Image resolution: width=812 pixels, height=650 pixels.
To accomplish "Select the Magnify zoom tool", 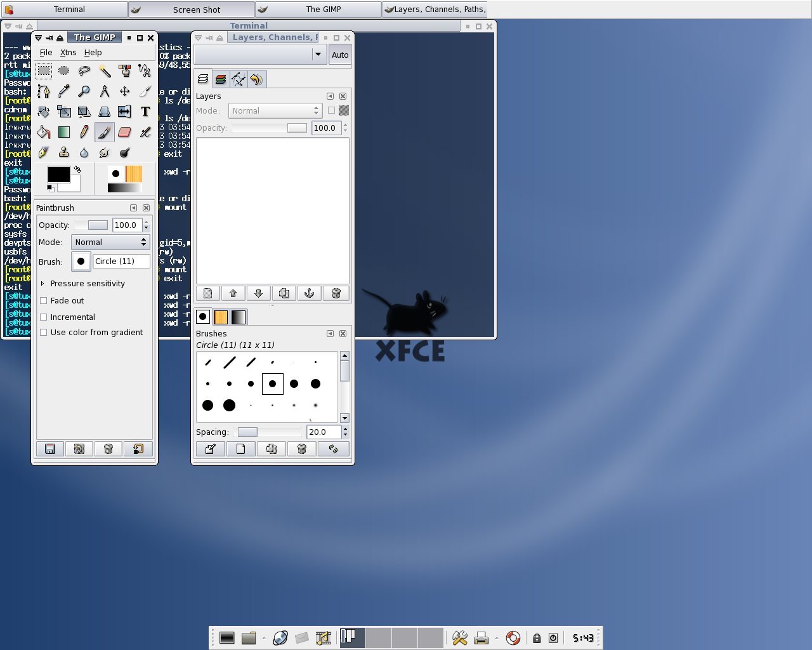I will pos(84,91).
